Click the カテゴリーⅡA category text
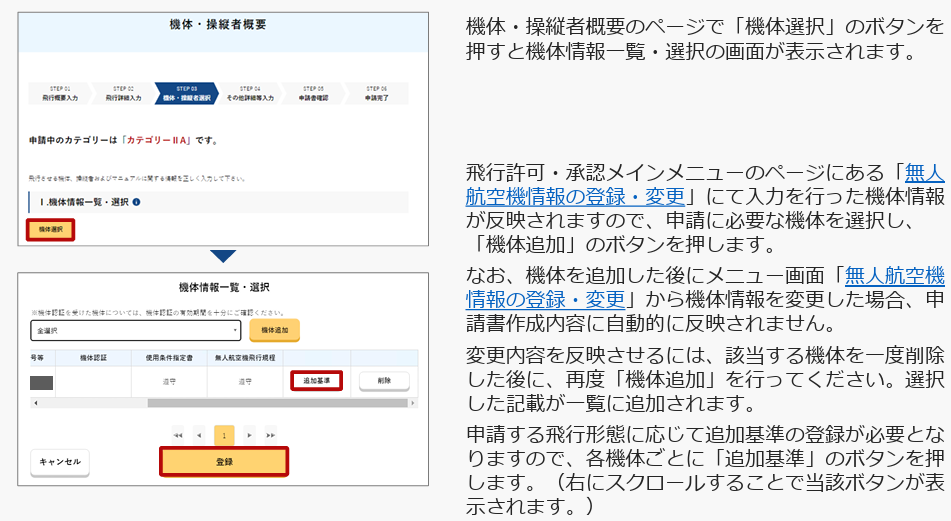The image size is (951, 521). [156, 140]
